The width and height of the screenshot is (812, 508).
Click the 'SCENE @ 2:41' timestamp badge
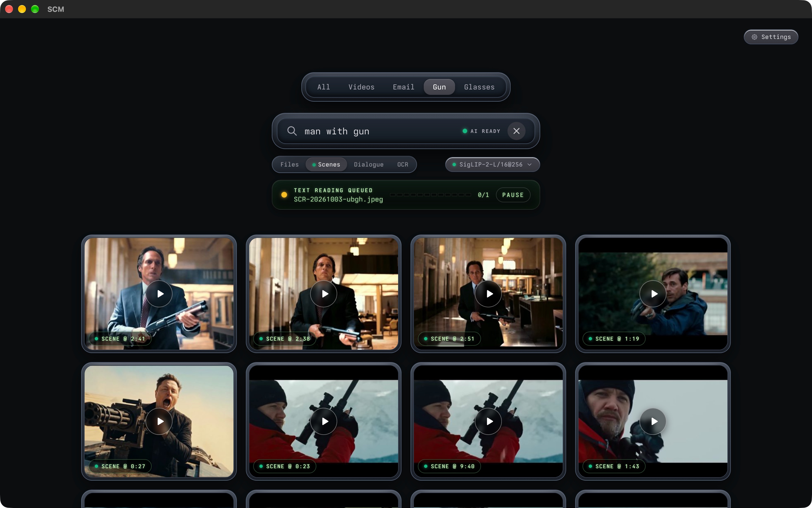tap(120, 339)
